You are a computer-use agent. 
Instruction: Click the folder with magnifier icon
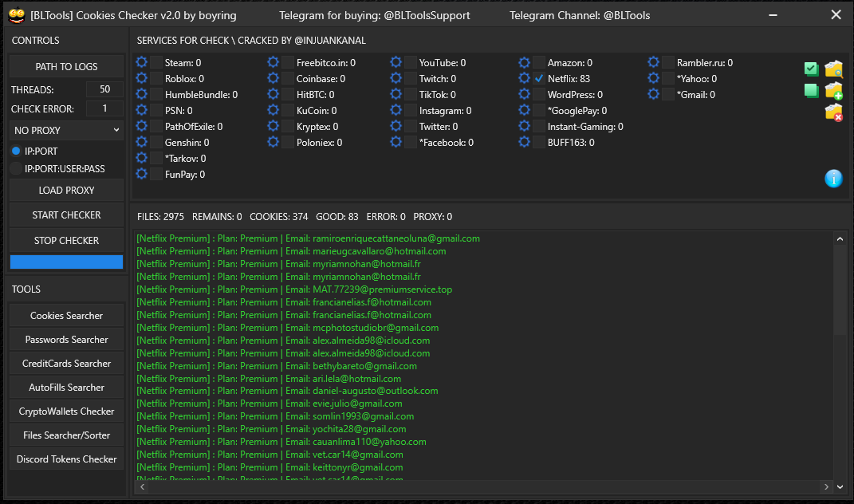[x=833, y=69]
